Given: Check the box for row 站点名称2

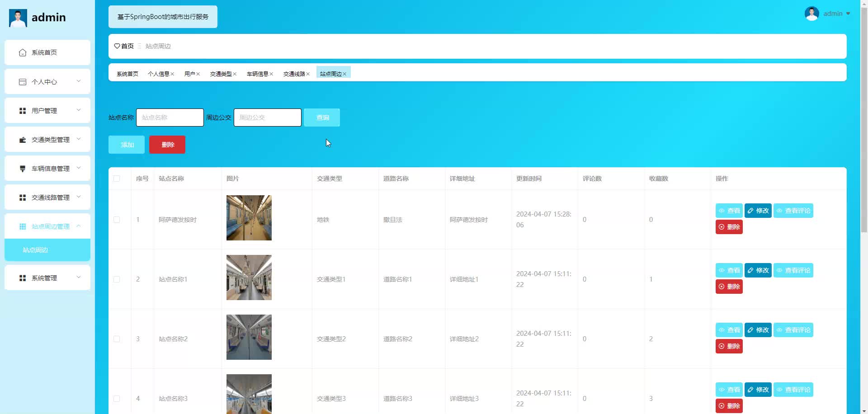Looking at the screenshot, I should click(x=117, y=339).
